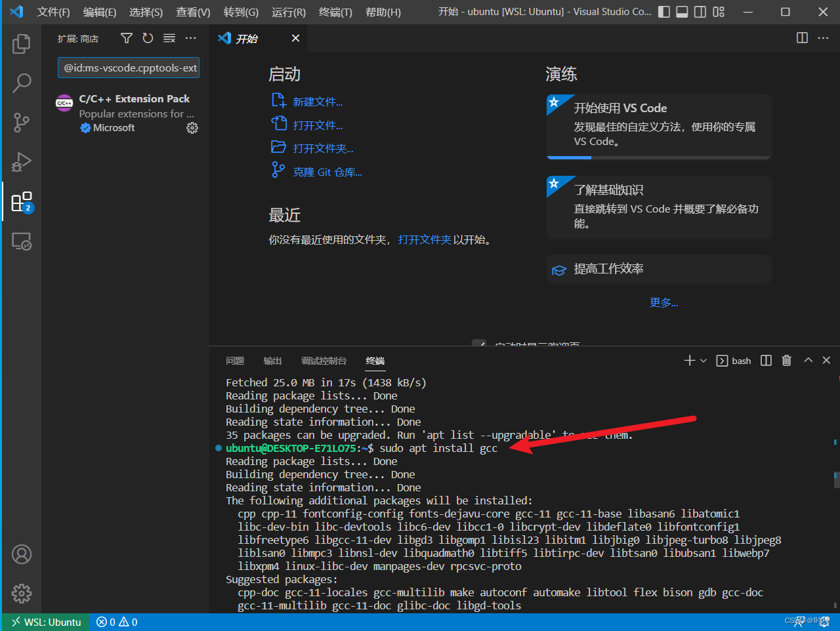The width and height of the screenshot is (840, 631).
Task: Click 'sudo apt install gcc' command text
Action: 438,449
